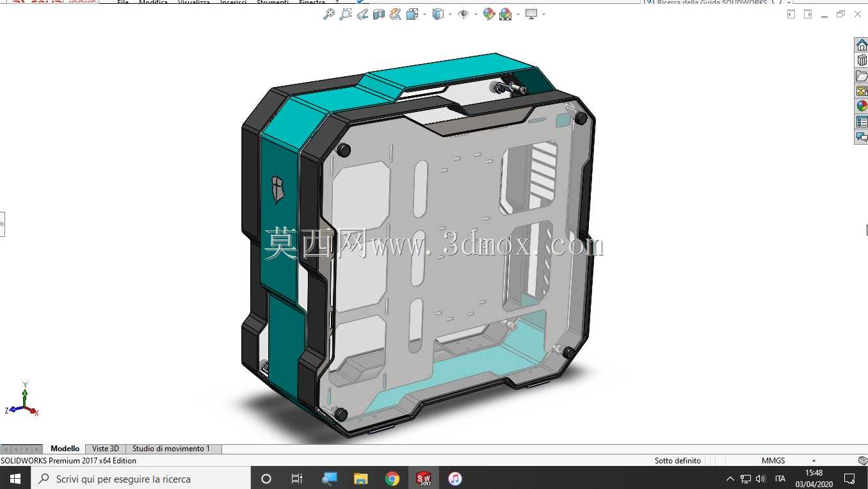Viewport: 868px width, 489px height.
Task: Open the Design Library task pane tab
Action: pyautogui.click(x=862, y=60)
